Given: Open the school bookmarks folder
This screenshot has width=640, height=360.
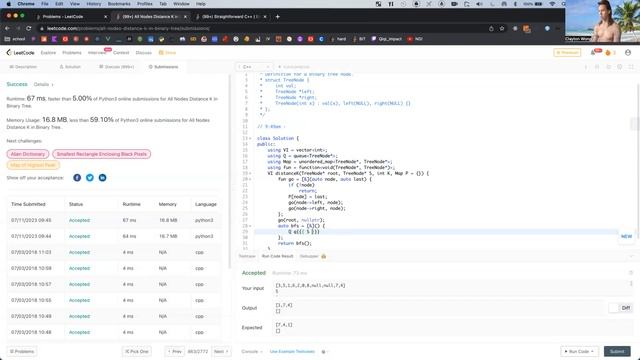Looking at the screenshot, I should (15, 39).
